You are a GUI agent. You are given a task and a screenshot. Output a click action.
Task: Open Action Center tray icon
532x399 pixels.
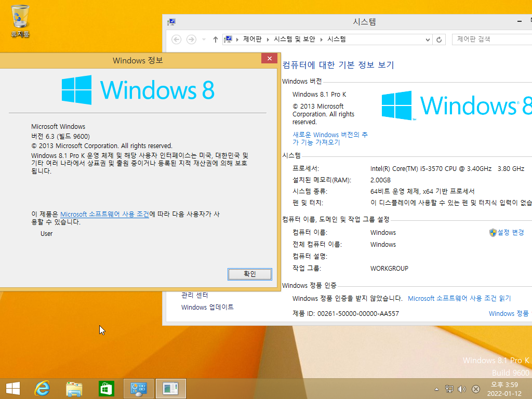(476, 389)
